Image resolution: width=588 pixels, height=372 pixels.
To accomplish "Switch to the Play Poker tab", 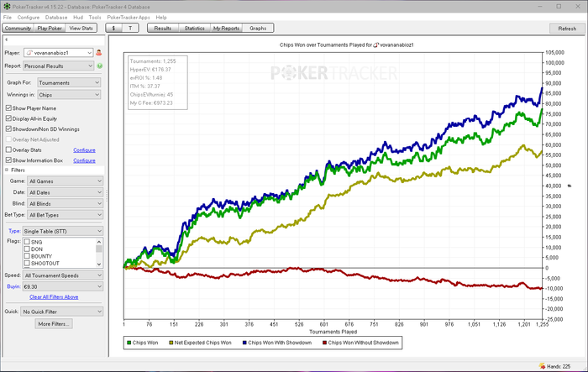I will 50,28.
